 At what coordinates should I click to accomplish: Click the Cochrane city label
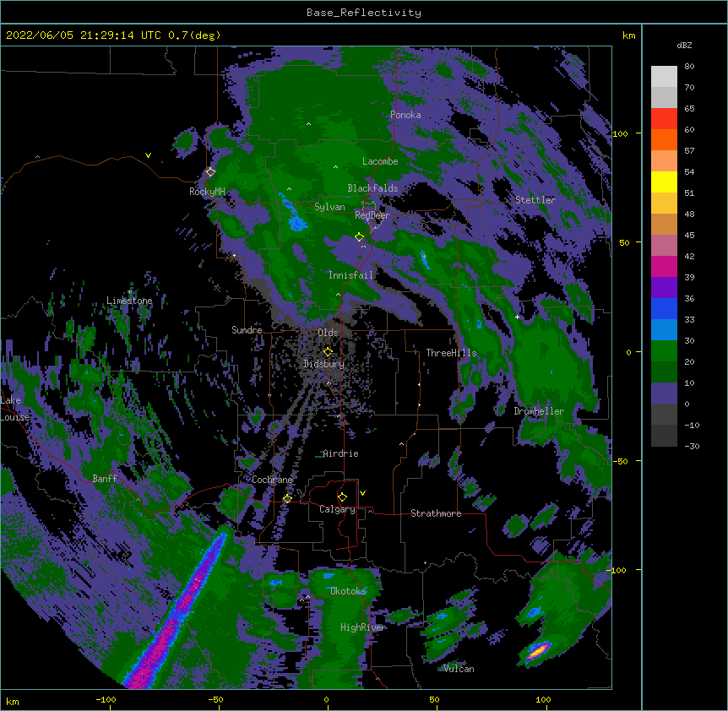(x=272, y=480)
